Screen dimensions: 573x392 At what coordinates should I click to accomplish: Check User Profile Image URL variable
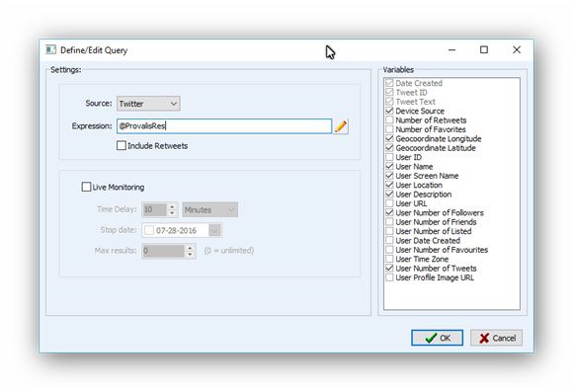click(389, 277)
